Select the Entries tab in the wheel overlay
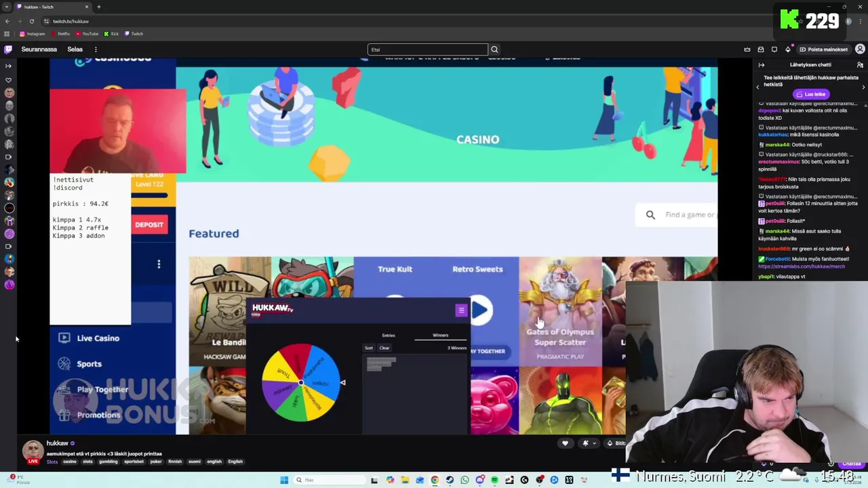 click(388, 335)
